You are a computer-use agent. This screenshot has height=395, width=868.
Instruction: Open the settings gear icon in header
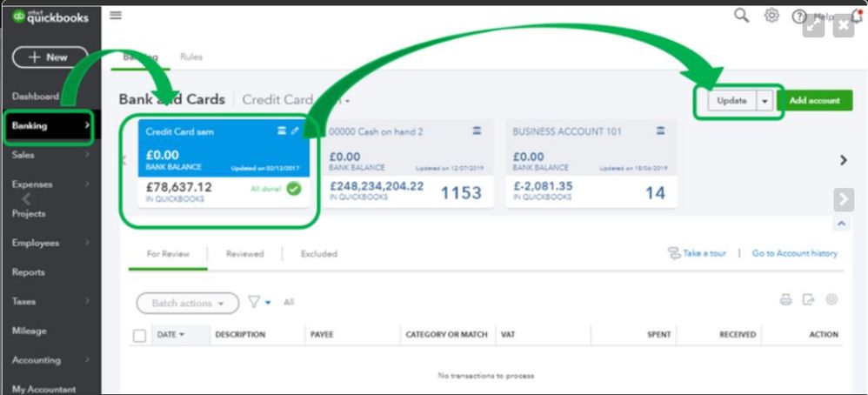coord(771,16)
